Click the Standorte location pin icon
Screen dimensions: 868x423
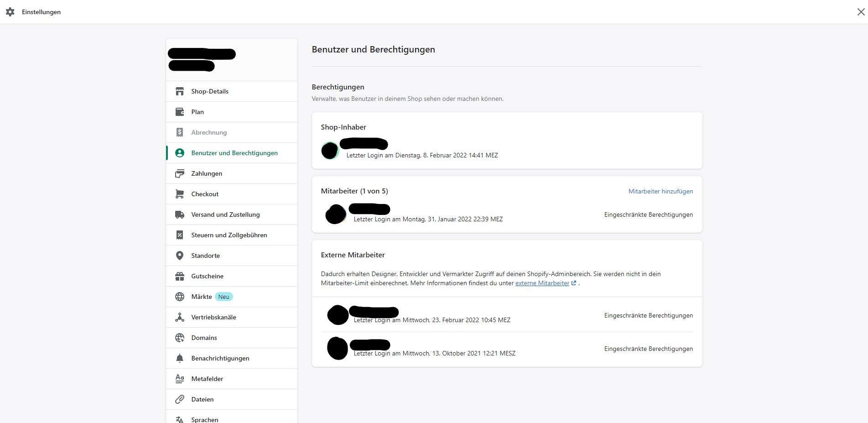pos(180,256)
